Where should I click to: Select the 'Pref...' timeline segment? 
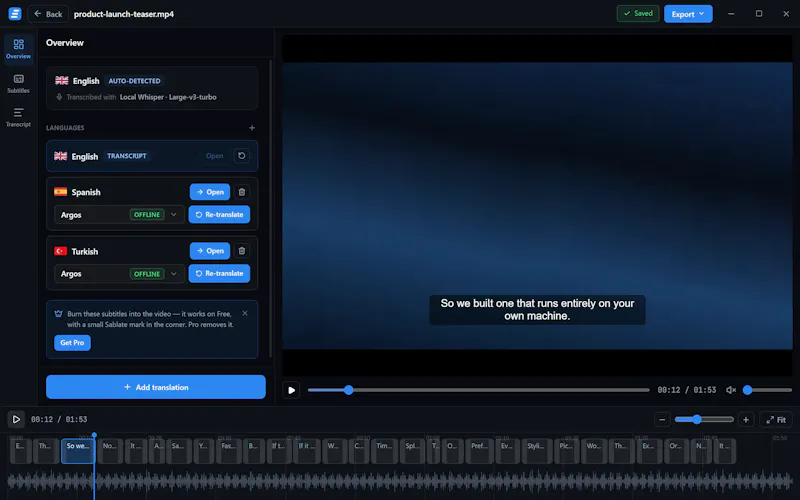pyautogui.click(x=480, y=451)
